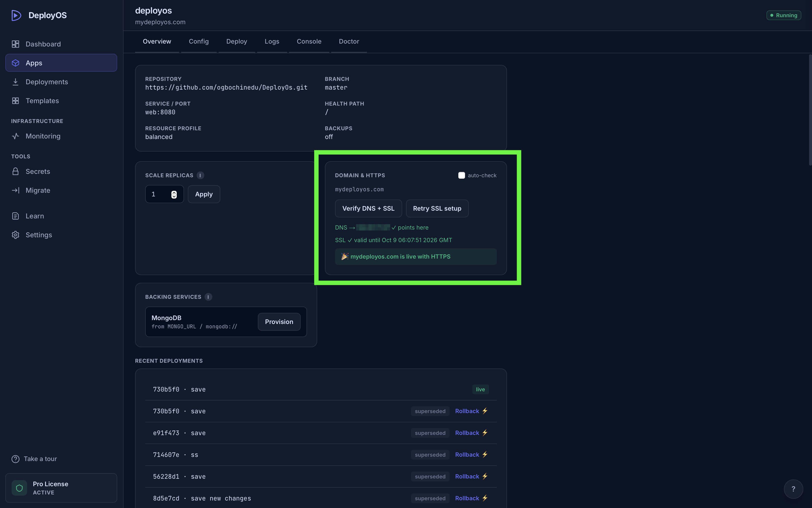The image size is (812, 508).
Task: Switch to the Overview tab
Action: coord(157,41)
